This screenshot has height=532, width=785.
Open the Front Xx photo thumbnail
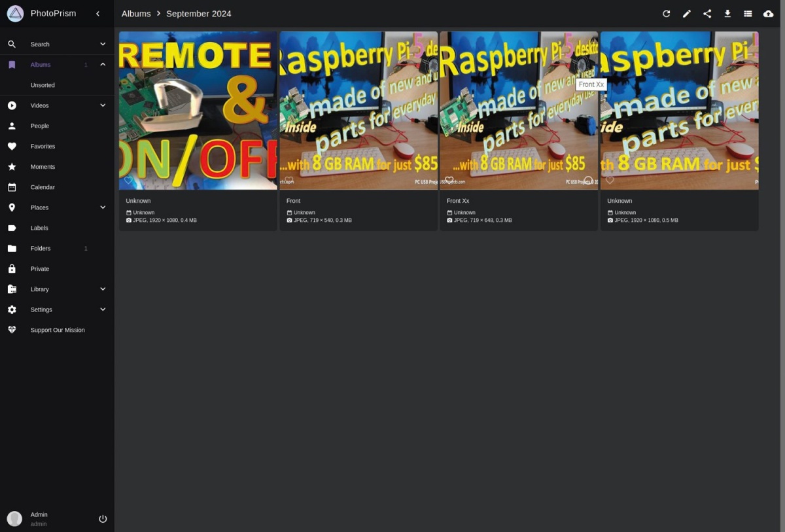[x=519, y=111]
